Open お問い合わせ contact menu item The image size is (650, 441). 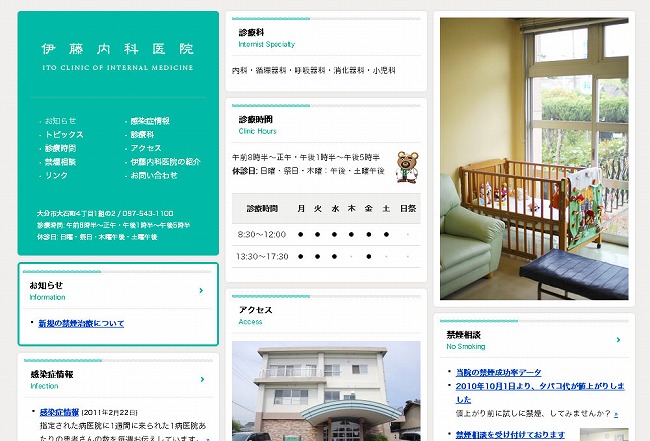154,175
